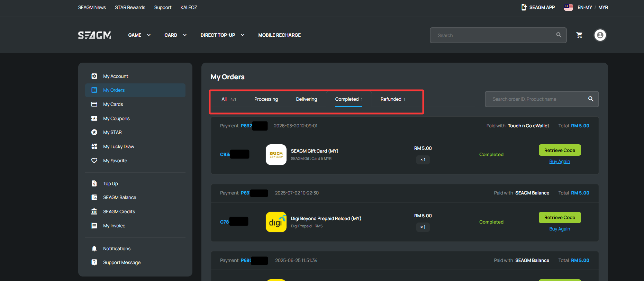
Task: Open the MYR currency selector
Action: (603, 7)
